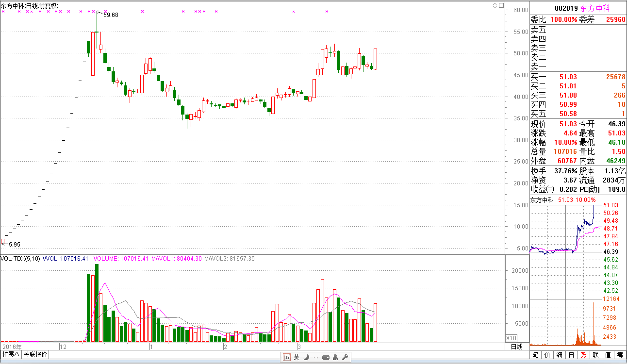Open the 筹 chip distribution tab

(x=620, y=355)
